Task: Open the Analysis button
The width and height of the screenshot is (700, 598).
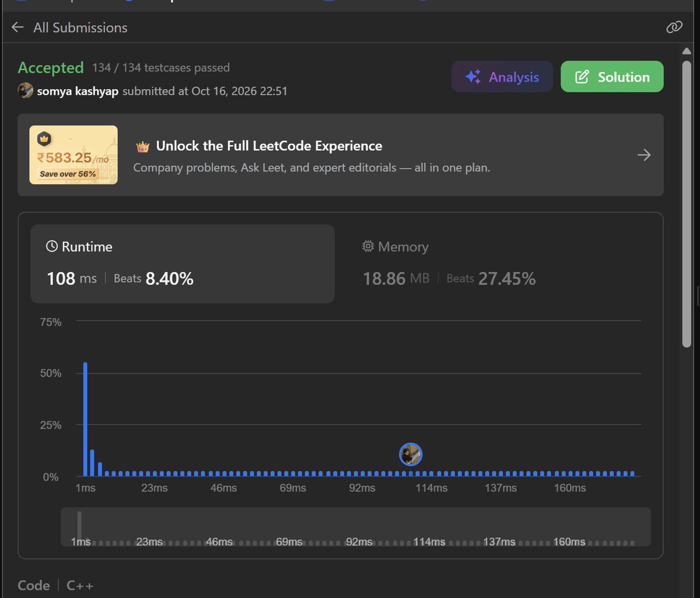Action: (x=502, y=76)
